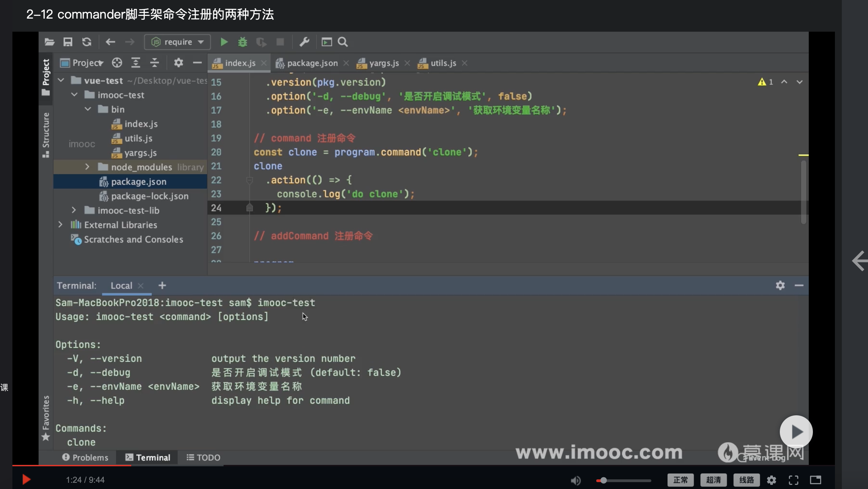The height and width of the screenshot is (489, 868).
Task: Click the green Run button in toolbar
Action: [224, 42]
